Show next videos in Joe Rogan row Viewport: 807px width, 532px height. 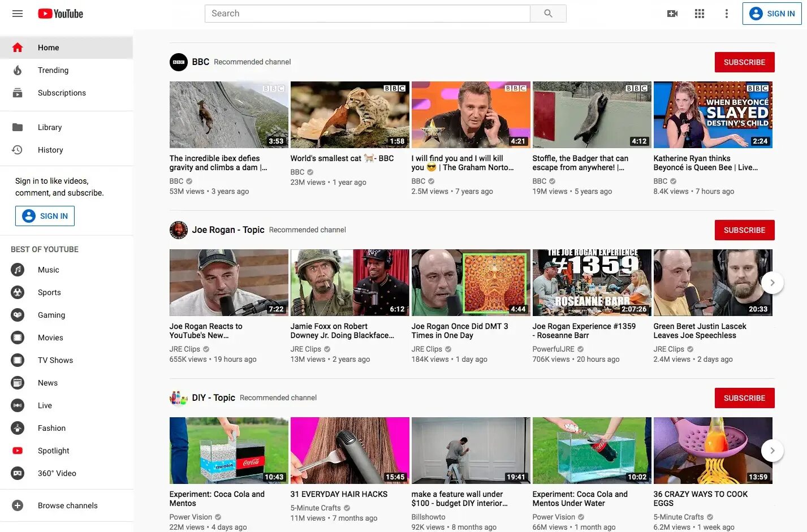point(773,283)
